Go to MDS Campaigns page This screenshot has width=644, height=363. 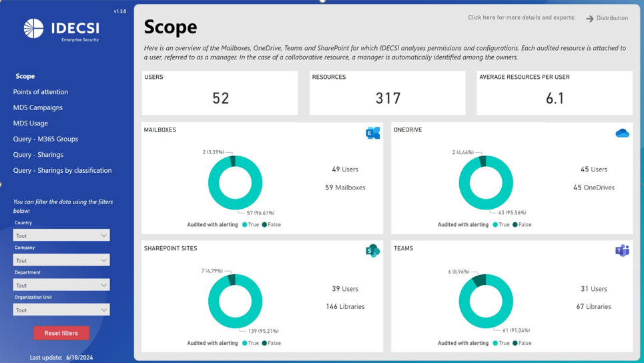point(38,107)
